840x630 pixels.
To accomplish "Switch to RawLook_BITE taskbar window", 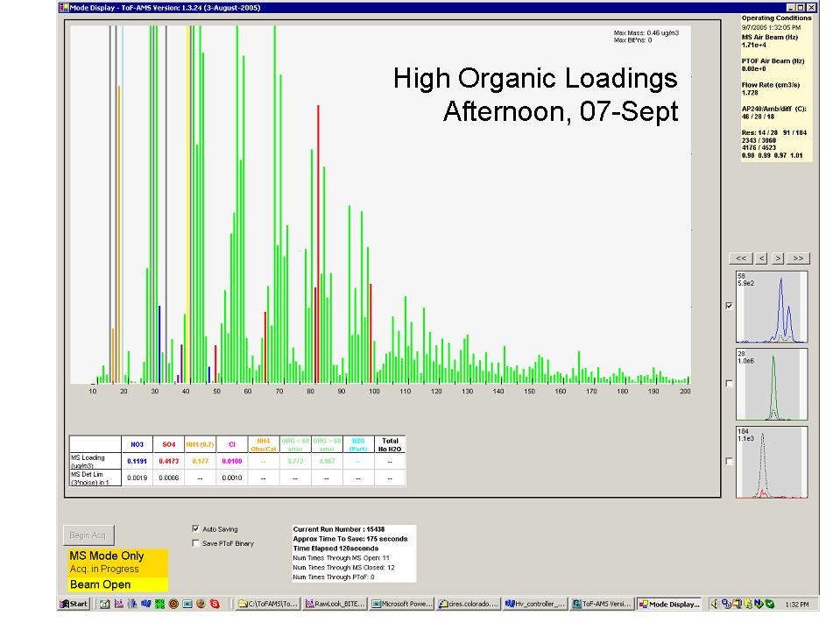I will (335, 604).
